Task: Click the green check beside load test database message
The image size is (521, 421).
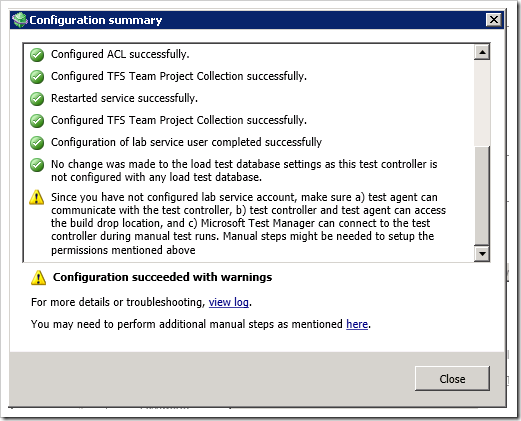Action: tap(37, 165)
